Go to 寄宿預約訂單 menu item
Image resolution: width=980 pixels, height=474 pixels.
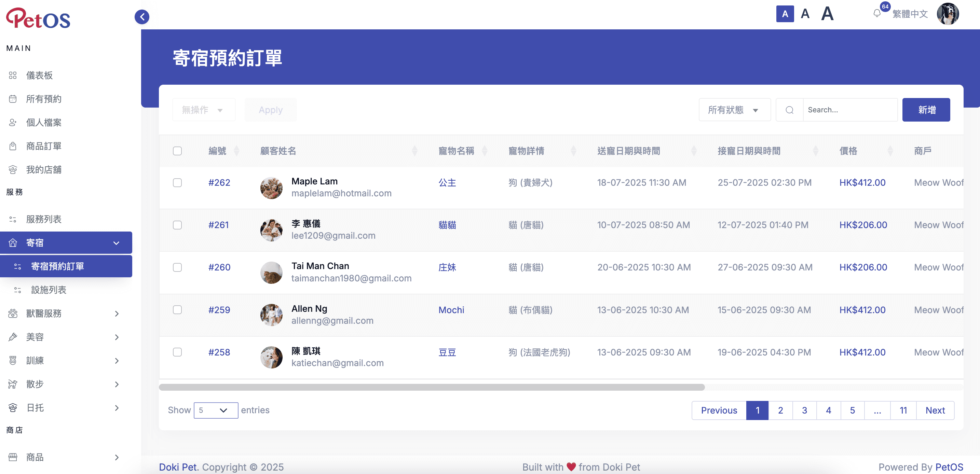pyautogui.click(x=66, y=266)
